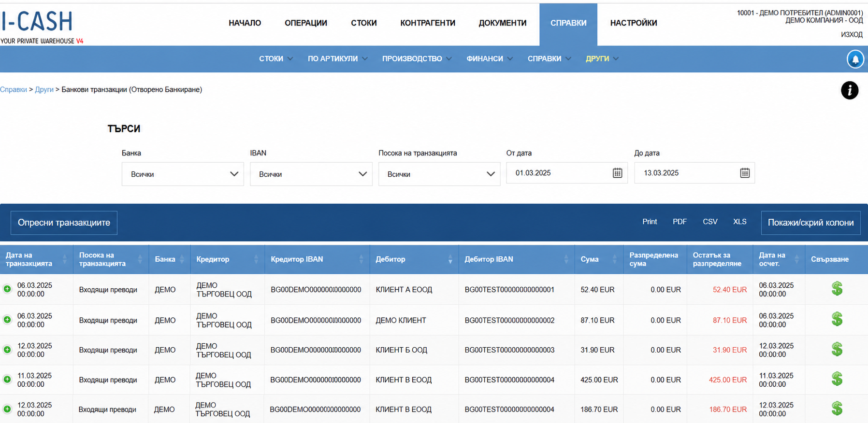Click BG00TEST00000000000003 debtor IBAN cell

tap(509, 350)
